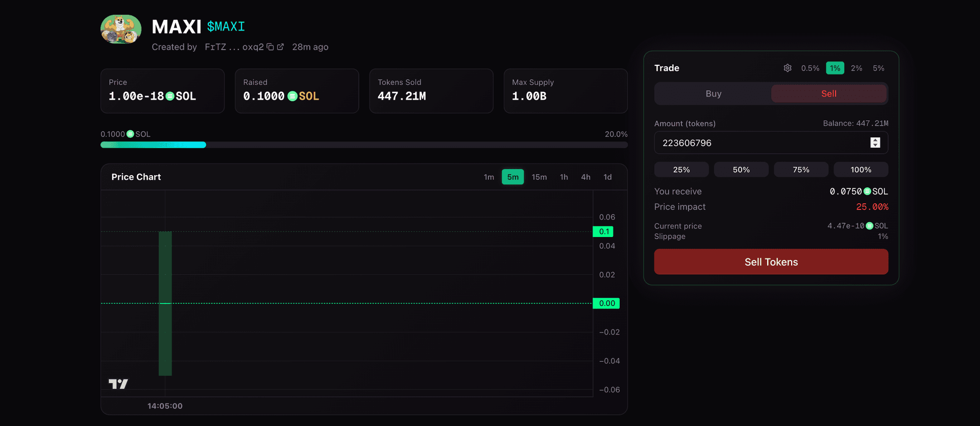The width and height of the screenshot is (980, 426).
Task: Click the MAXI token avatar image
Action: point(121,29)
